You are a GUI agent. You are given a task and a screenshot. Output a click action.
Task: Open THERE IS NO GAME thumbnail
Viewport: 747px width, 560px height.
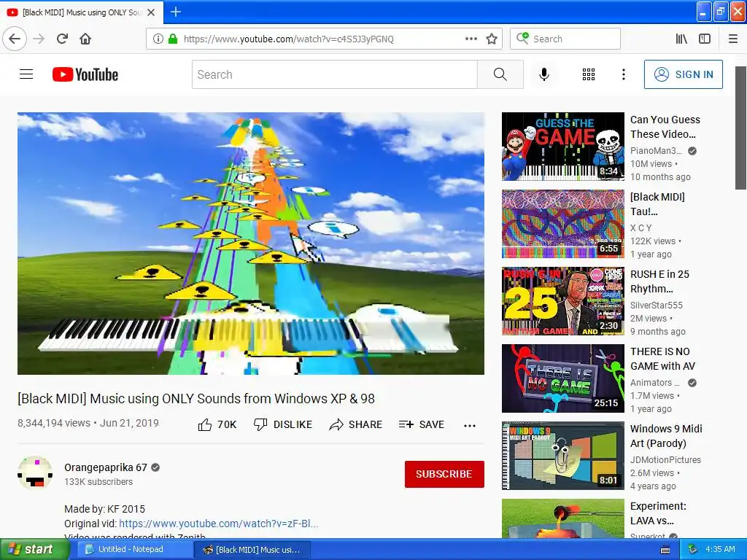click(x=562, y=378)
